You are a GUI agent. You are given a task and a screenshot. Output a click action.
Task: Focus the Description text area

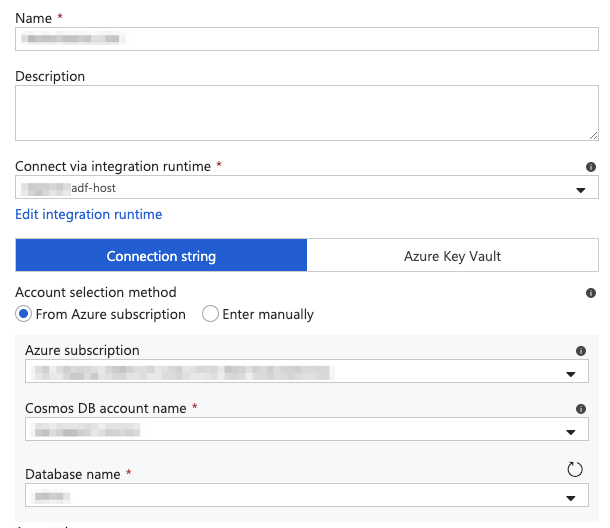[300, 113]
